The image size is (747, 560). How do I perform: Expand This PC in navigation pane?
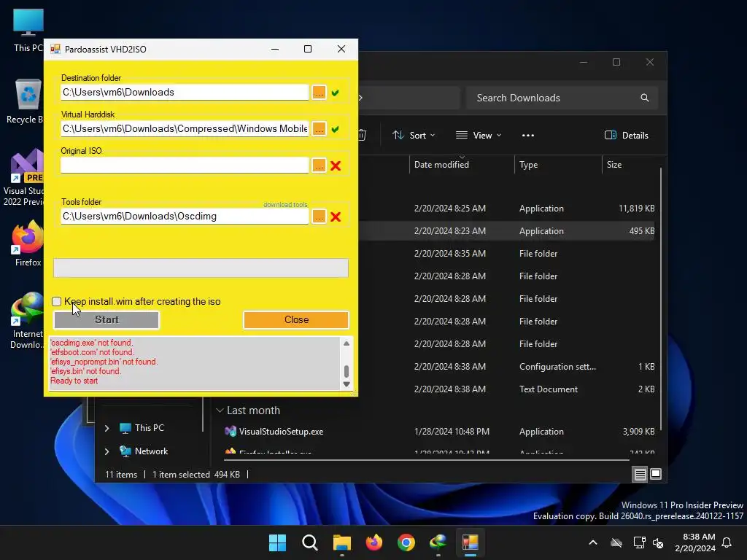(107, 428)
